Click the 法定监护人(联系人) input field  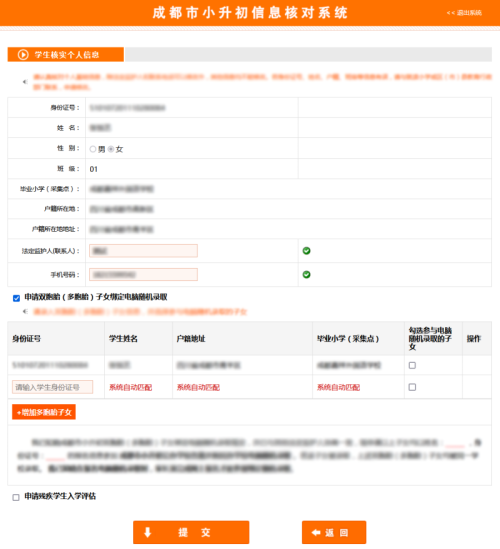click(x=144, y=251)
